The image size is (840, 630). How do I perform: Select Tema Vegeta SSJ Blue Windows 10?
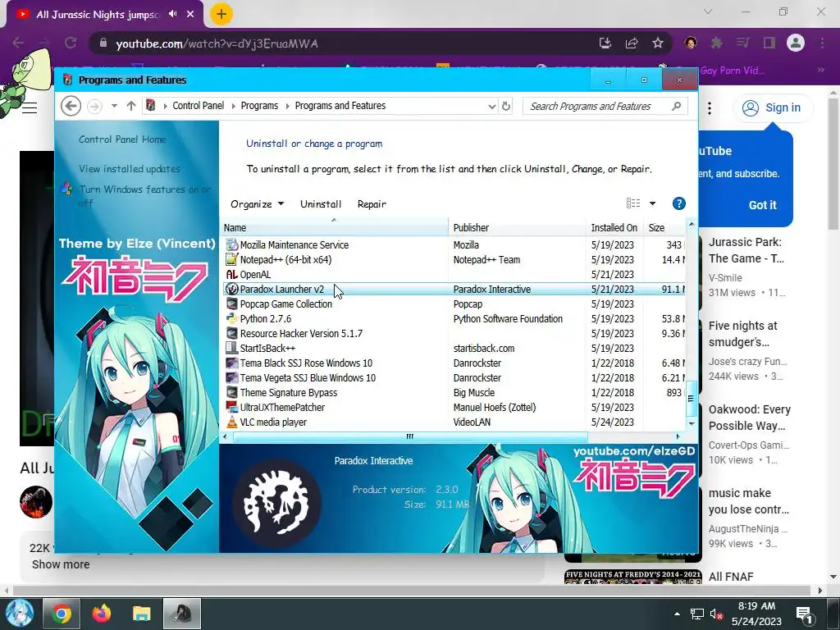click(454, 377)
